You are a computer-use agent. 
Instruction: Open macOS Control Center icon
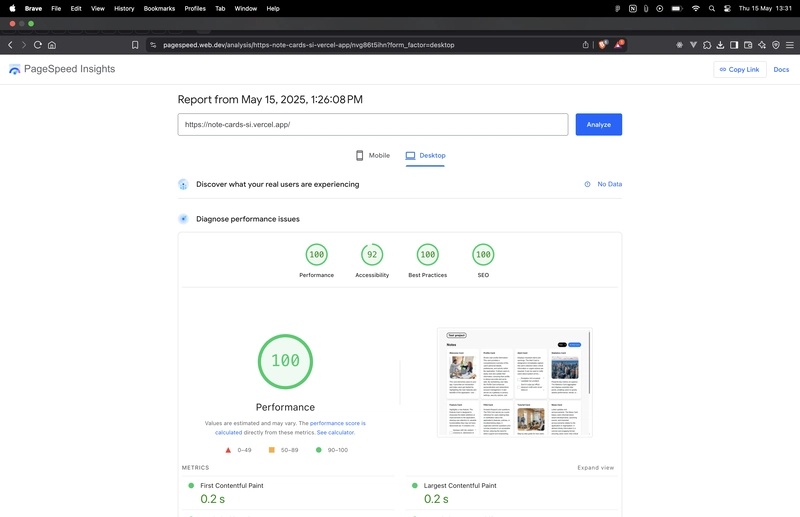point(727,8)
